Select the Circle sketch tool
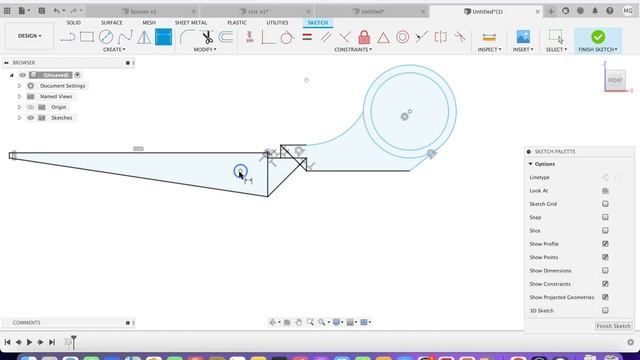640x360 pixels. point(106,37)
